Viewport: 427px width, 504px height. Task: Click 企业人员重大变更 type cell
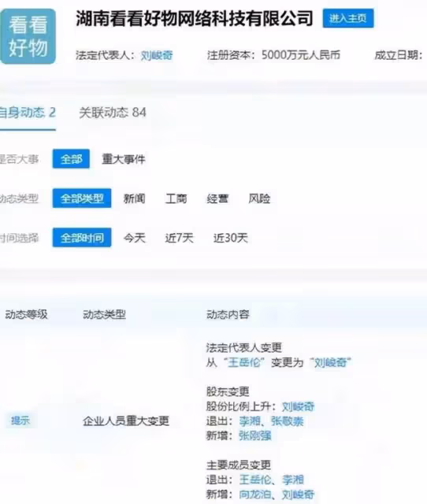click(x=126, y=421)
